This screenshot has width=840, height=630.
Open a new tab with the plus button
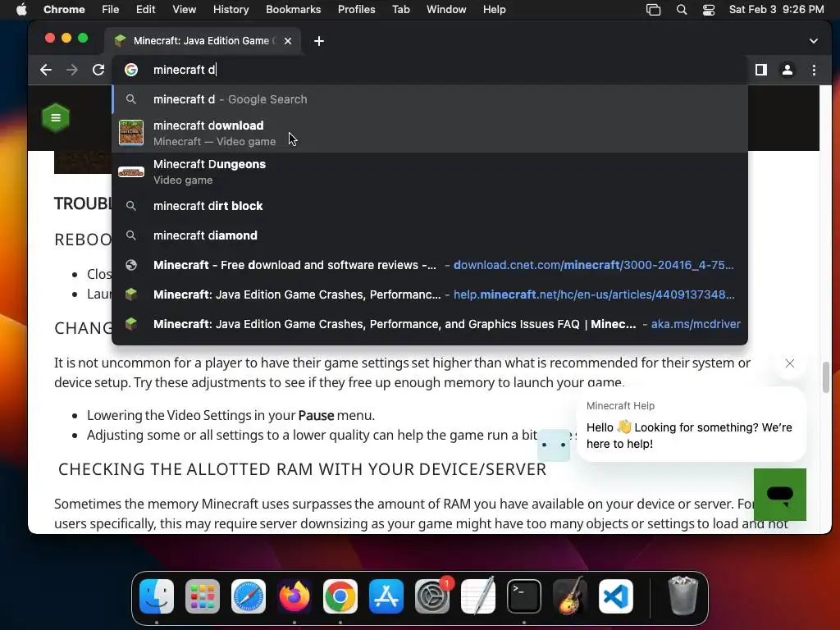tap(319, 41)
